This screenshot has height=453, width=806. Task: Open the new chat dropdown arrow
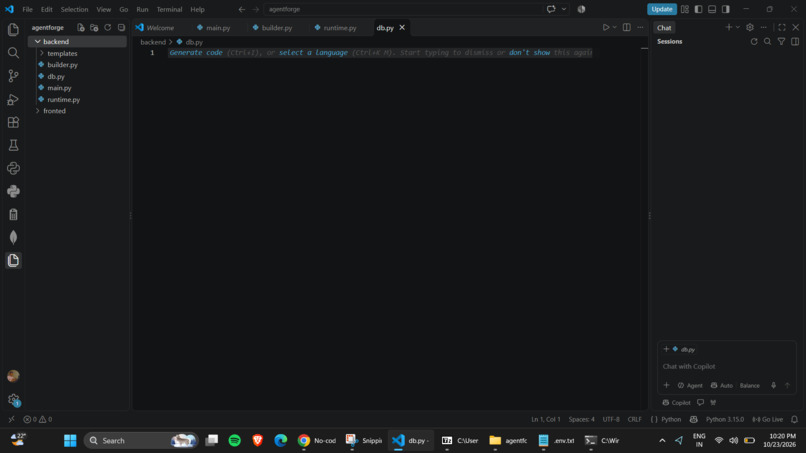pos(738,27)
